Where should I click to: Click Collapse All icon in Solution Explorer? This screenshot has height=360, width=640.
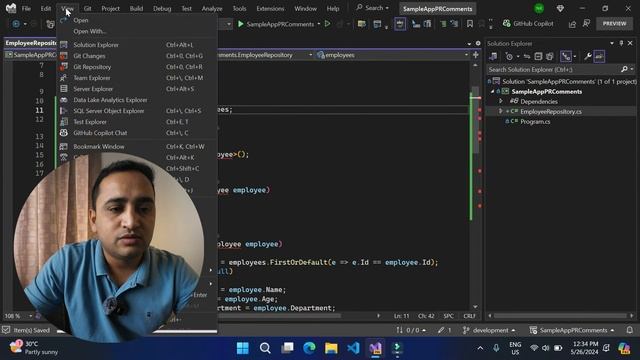(538, 56)
